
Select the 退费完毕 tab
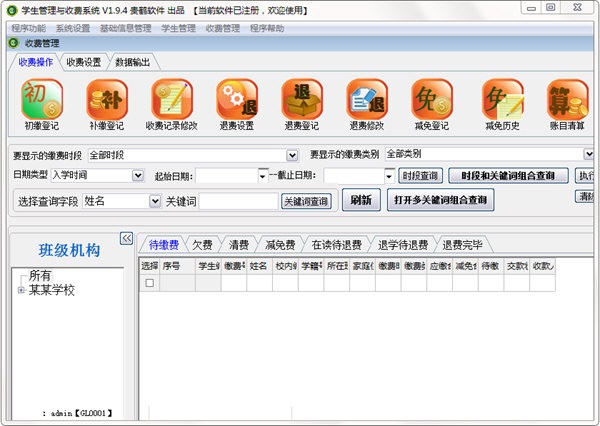click(x=462, y=245)
